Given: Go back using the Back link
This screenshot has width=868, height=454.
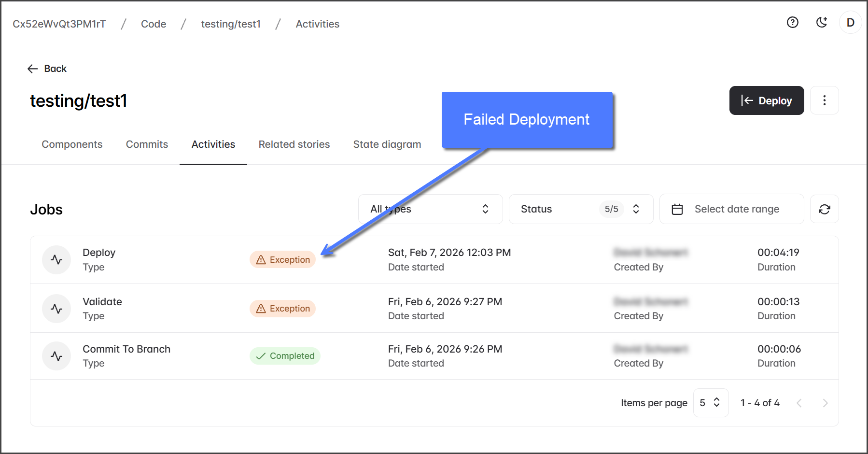Looking at the screenshot, I should point(47,69).
